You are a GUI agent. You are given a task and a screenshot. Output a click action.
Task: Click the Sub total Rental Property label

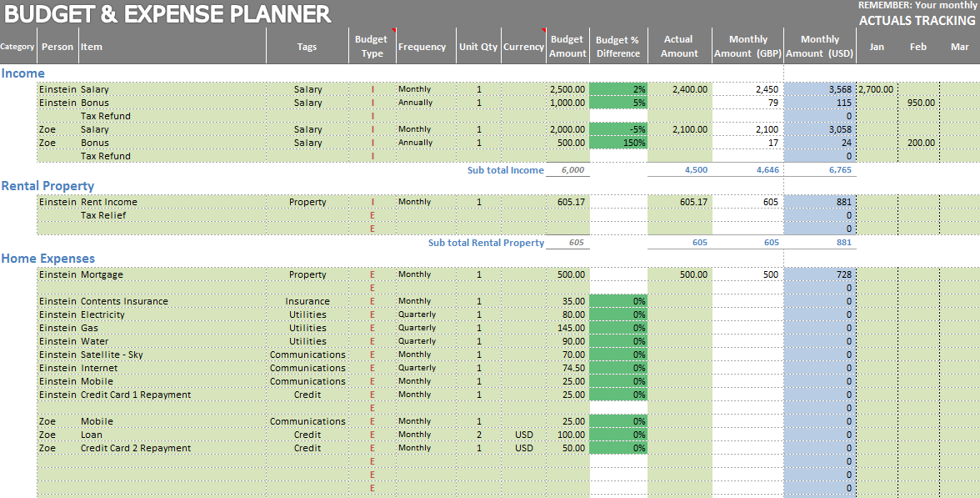pos(486,243)
